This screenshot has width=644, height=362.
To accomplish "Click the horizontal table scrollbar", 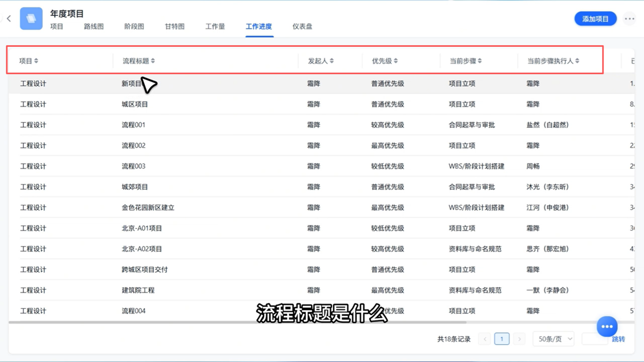I will (238, 322).
